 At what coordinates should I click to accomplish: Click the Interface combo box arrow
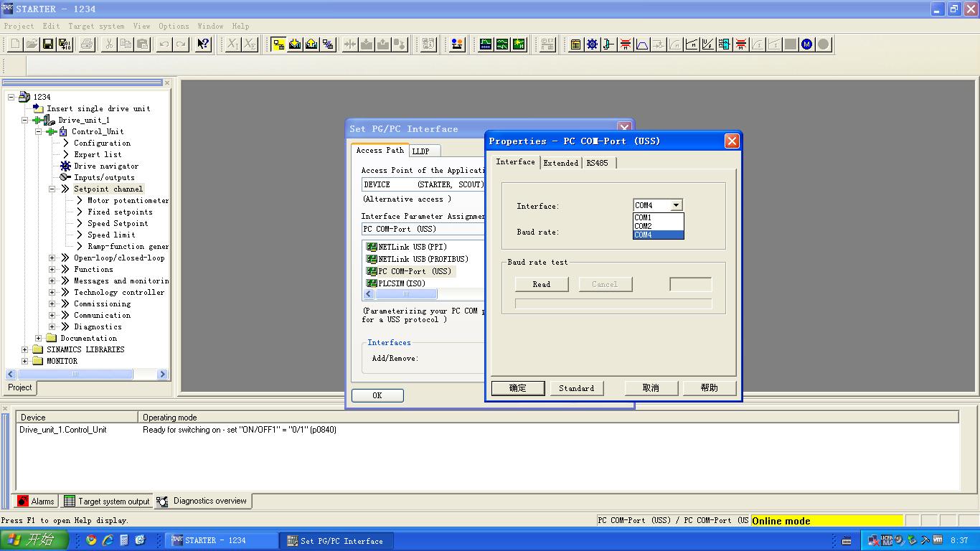point(676,205)
